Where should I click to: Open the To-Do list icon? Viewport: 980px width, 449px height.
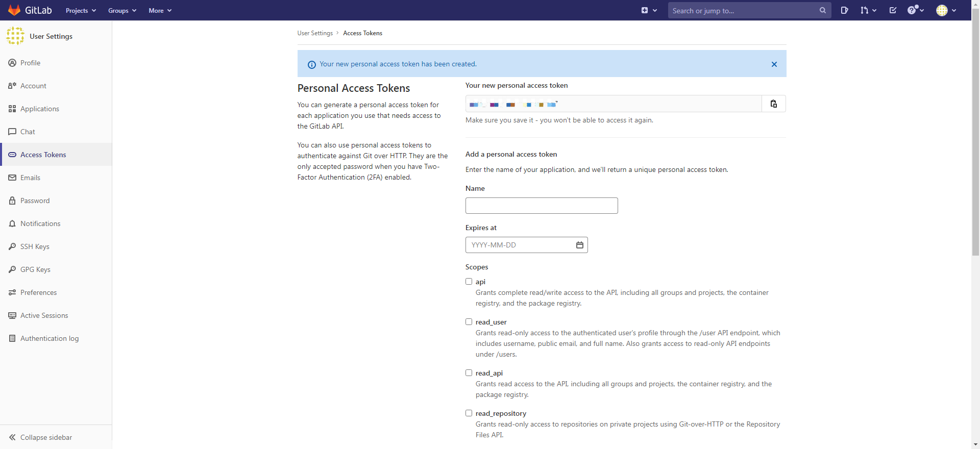coord(893,10)
